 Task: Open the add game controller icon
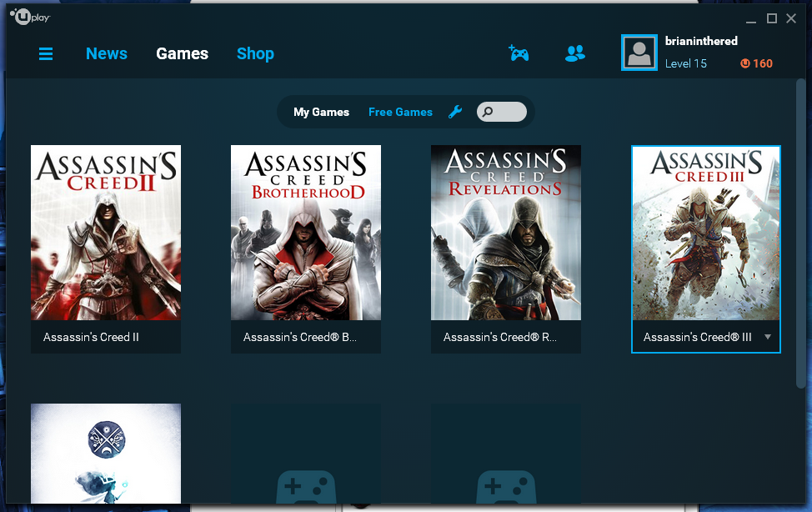(519, 53)
